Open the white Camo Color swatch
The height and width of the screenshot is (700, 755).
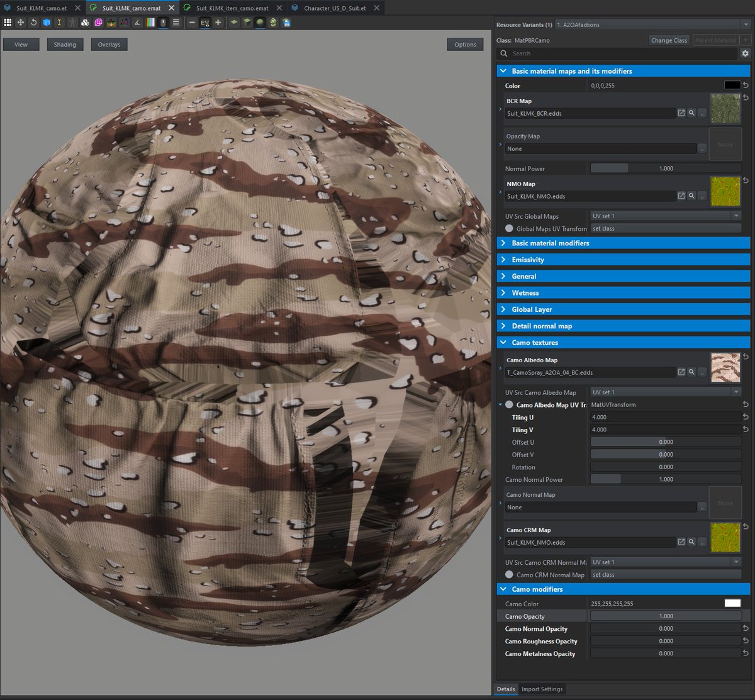[732, 603]
